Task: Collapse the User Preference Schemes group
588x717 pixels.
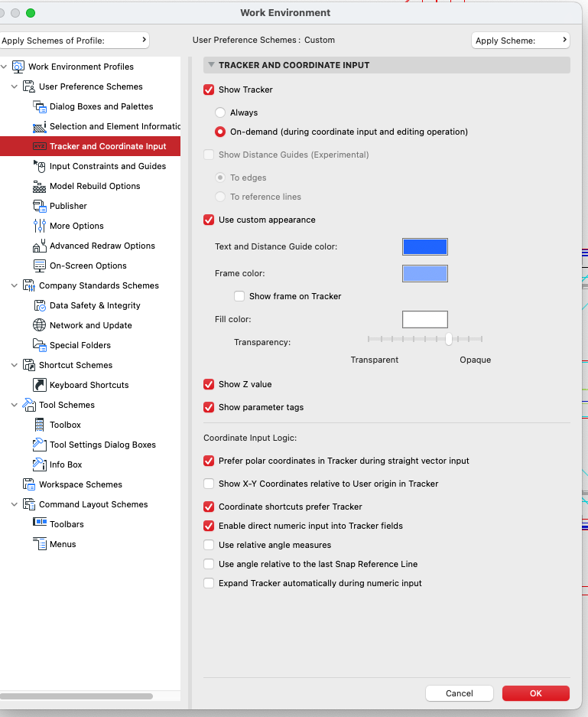Action: tap(15, 86)
